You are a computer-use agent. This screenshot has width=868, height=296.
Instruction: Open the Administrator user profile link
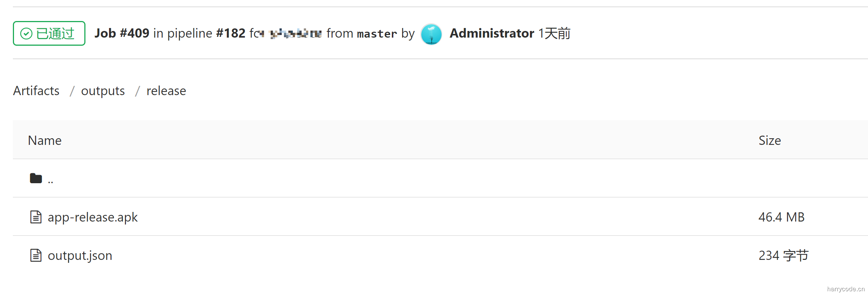point(492,33)
